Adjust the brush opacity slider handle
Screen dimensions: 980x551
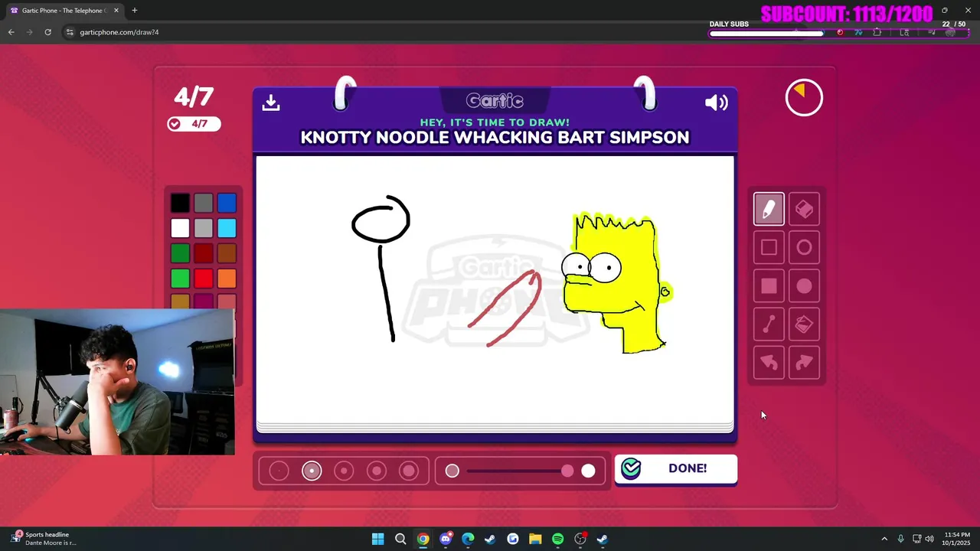567,471
